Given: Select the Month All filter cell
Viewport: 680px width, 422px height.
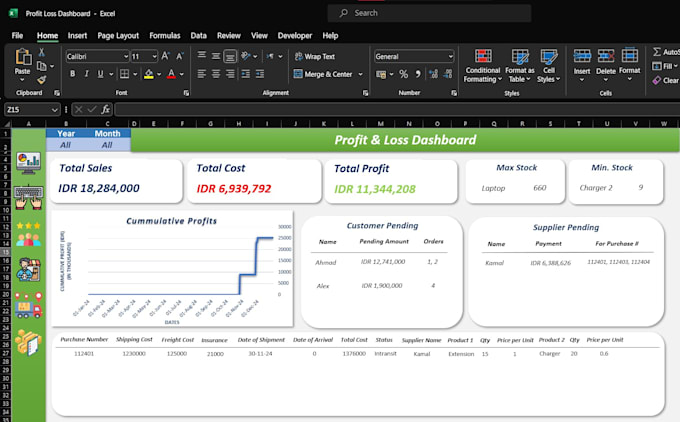Looking at the screenshot, I should tap(107, 145).
